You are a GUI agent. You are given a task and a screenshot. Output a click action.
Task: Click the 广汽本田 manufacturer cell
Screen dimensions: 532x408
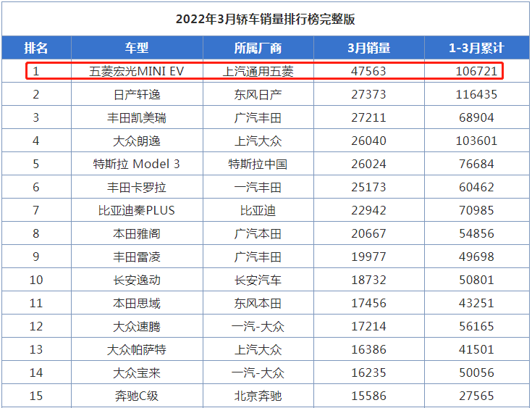pyautogui.click(x=258, y=234)
